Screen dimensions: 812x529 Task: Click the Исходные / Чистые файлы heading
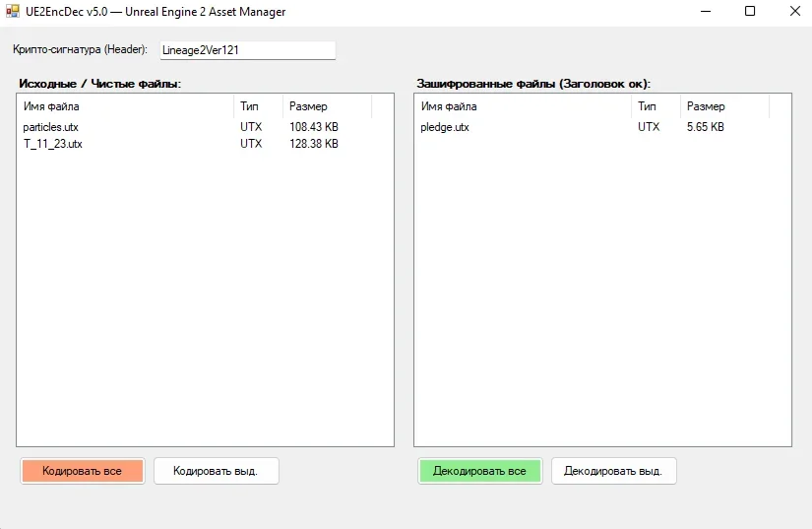coord(100,84)
